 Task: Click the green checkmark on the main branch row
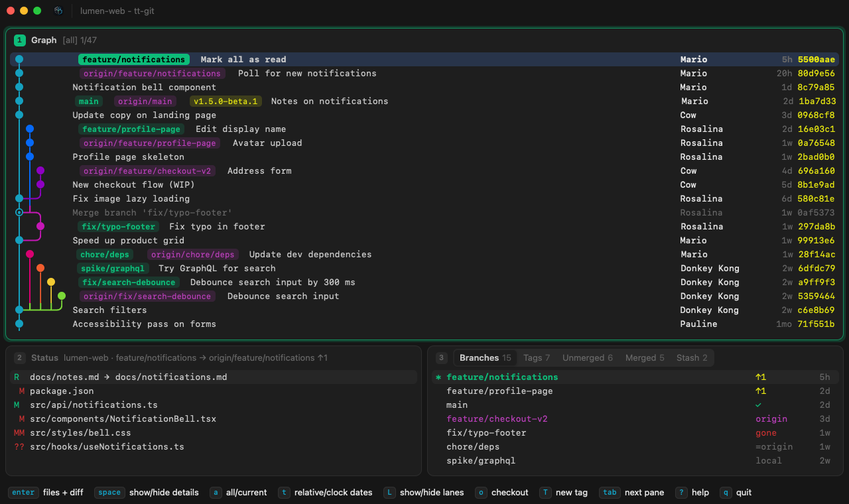point(758,405)
